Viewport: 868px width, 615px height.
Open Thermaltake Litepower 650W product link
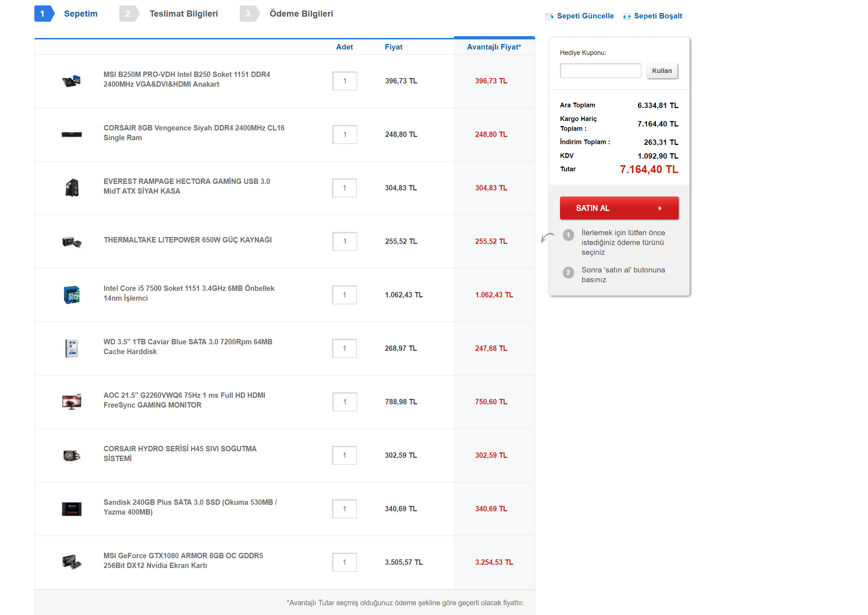coord(188,240)
